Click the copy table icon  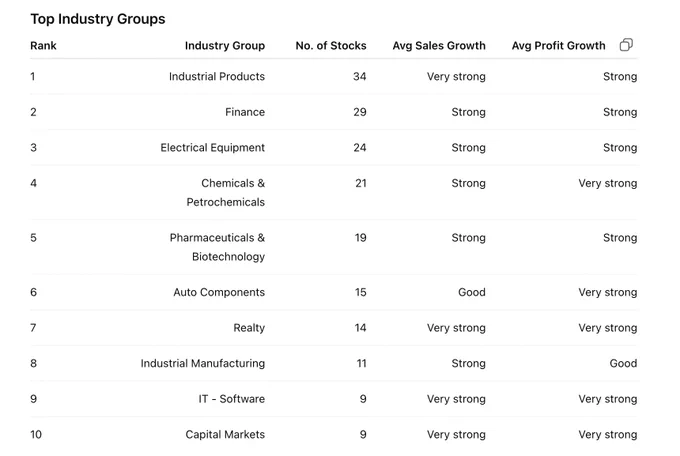[x=626, y=45]
